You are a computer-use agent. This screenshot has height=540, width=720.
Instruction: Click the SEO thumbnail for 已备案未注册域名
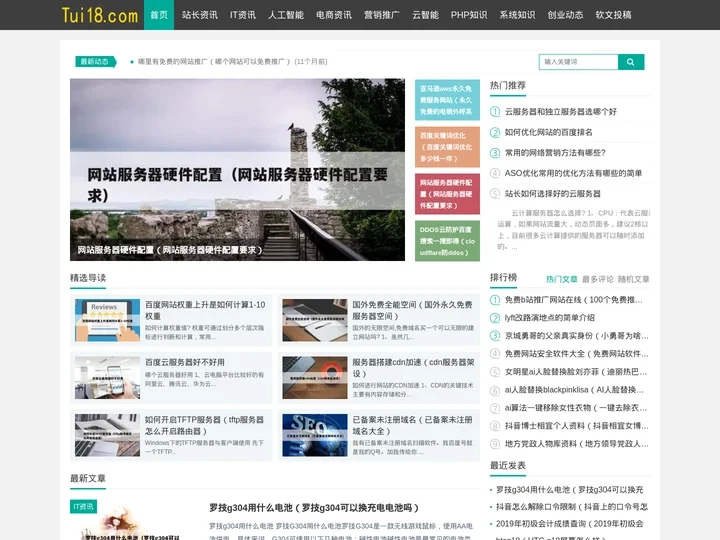click(315, 435)
